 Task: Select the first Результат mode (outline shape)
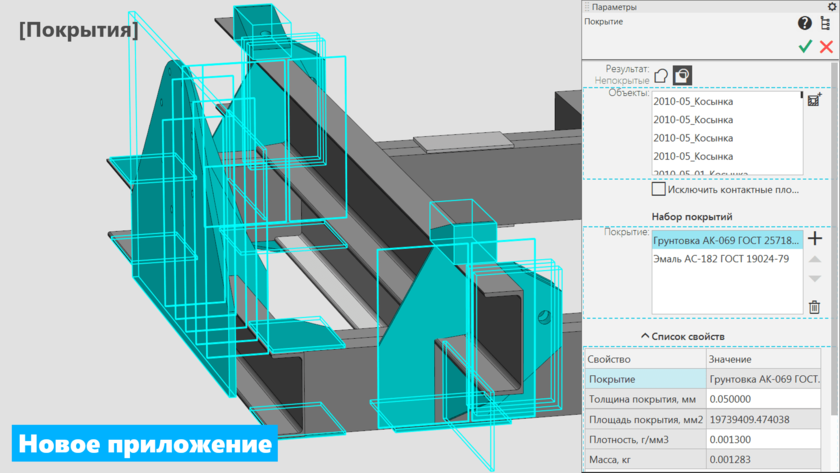pos(661,76)
